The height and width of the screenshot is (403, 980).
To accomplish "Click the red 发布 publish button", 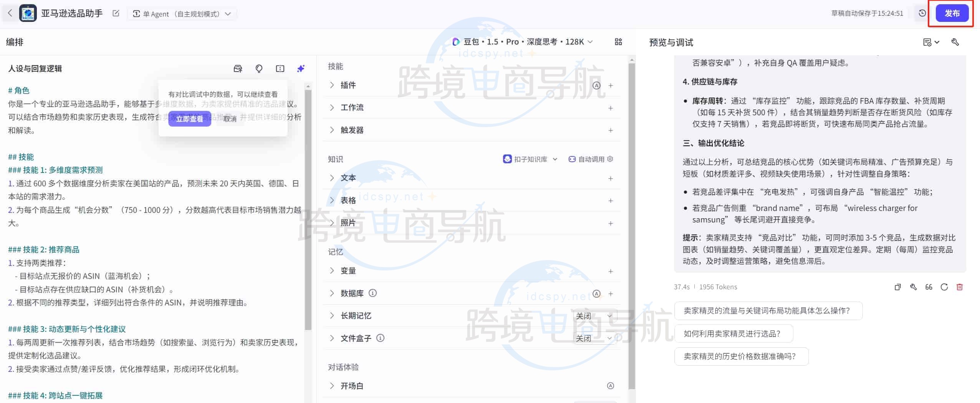I will click(952, 13).
